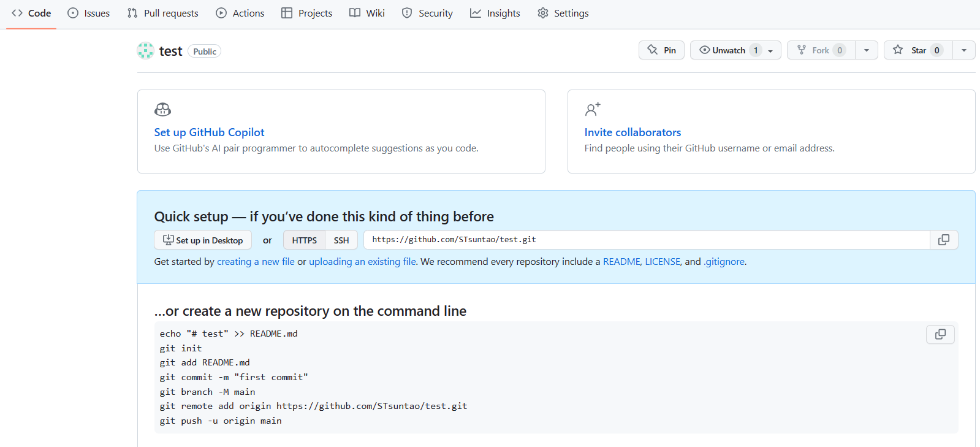Open uploading an existing file link
The height and width of the screenshot is (447, 980).
pyautogui.click(x=362, y=261)
